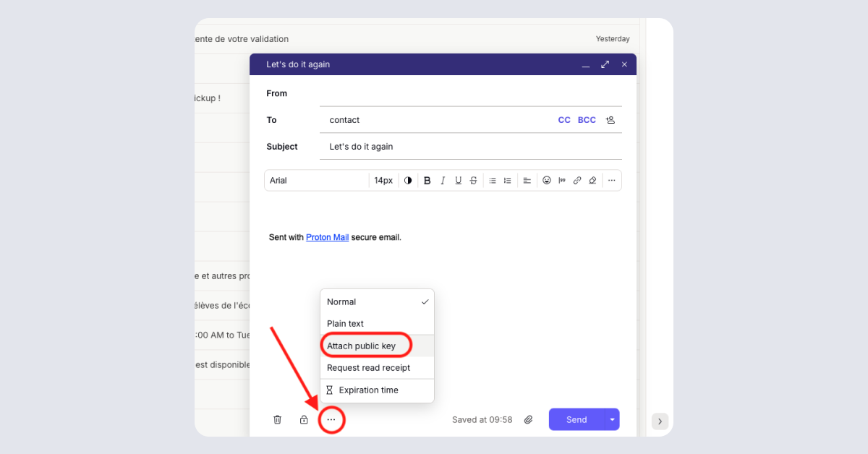
Task: Insert a hyperlink with the link icon
Action: [577, 180]
